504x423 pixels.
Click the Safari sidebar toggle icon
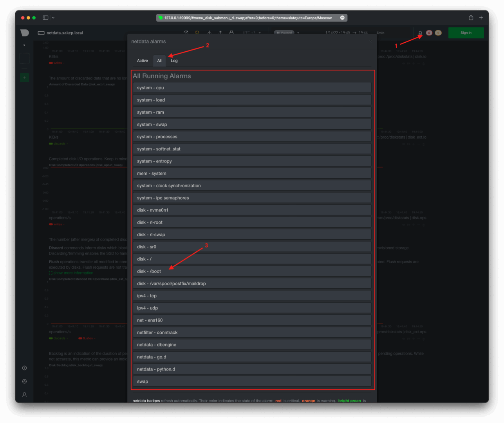[45, 18]
